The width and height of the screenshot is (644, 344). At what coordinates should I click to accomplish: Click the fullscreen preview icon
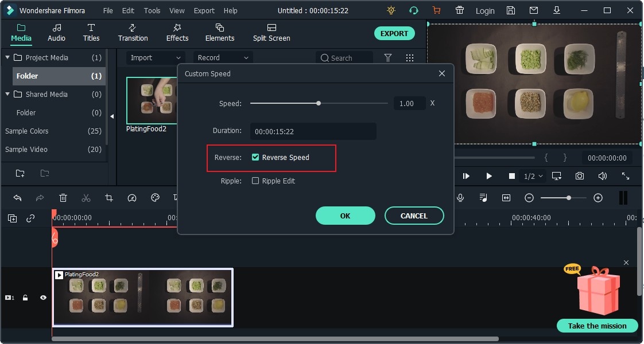click(626, 176)
